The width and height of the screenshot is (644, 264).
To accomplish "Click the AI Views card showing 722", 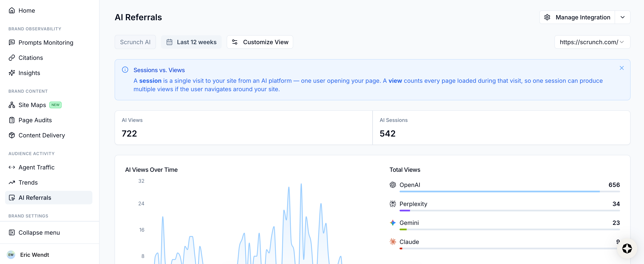I will [x=244, y=127].
